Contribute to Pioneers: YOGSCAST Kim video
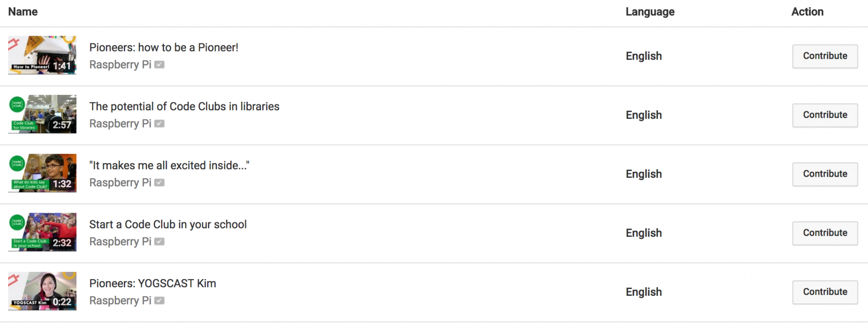 [x=825, y=292]
